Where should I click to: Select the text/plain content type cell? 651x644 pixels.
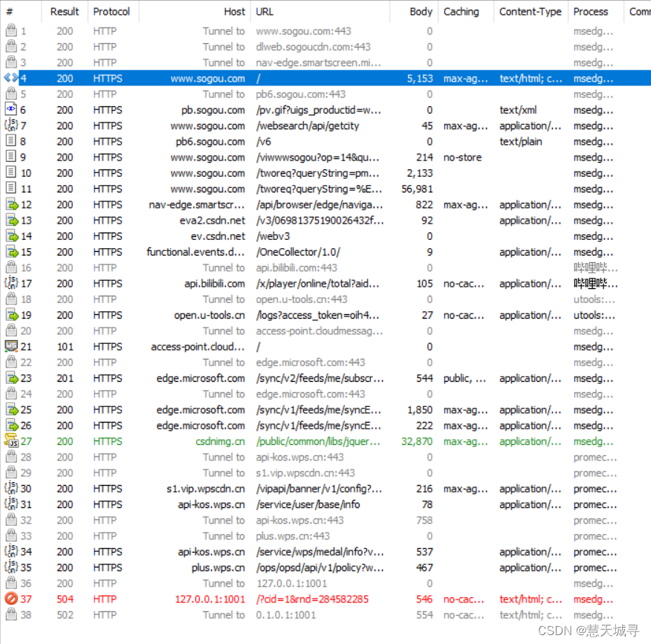pyautogui.click(x=521, y=141)
